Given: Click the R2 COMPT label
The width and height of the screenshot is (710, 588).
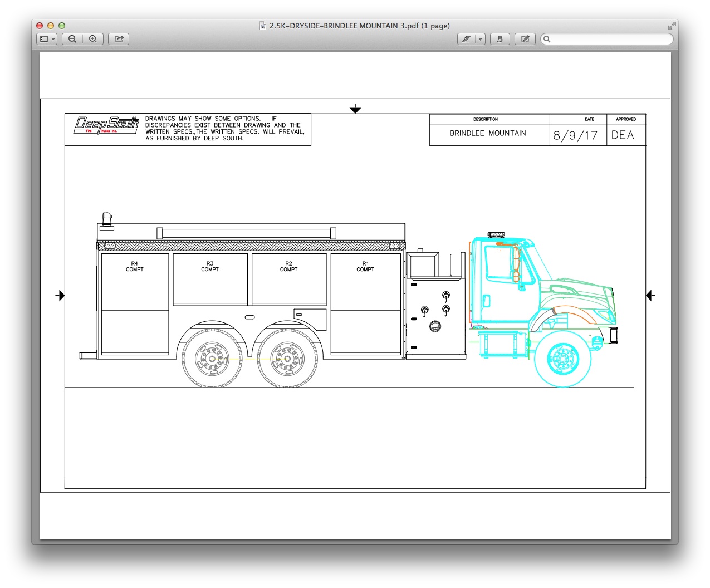Looking at the screenshot, I should click(288, 267).
